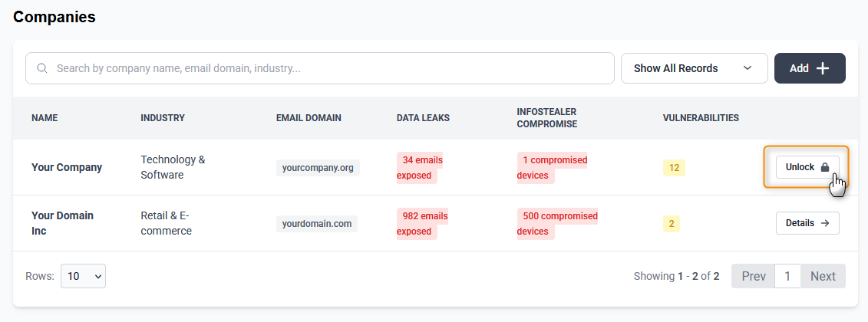Click the magnifier icon in search box
868x322 pixels.
click(x=42, y=68)
